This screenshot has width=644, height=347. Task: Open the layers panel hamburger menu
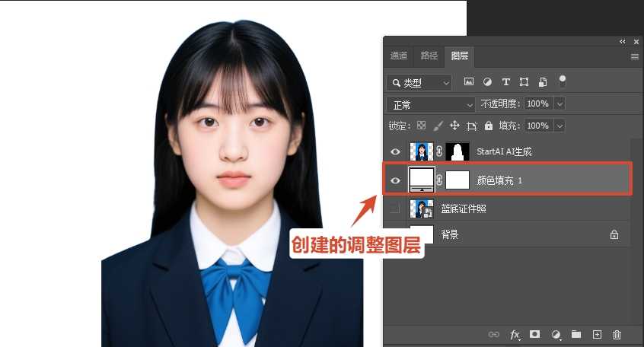coord(635,56)
